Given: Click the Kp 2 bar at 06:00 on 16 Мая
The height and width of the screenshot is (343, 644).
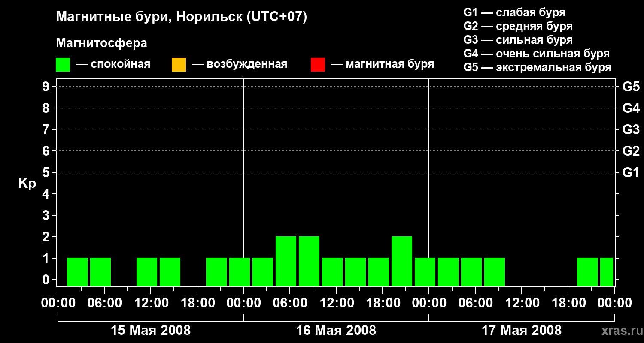Looking at the screenshot, I should click(286, 261).
